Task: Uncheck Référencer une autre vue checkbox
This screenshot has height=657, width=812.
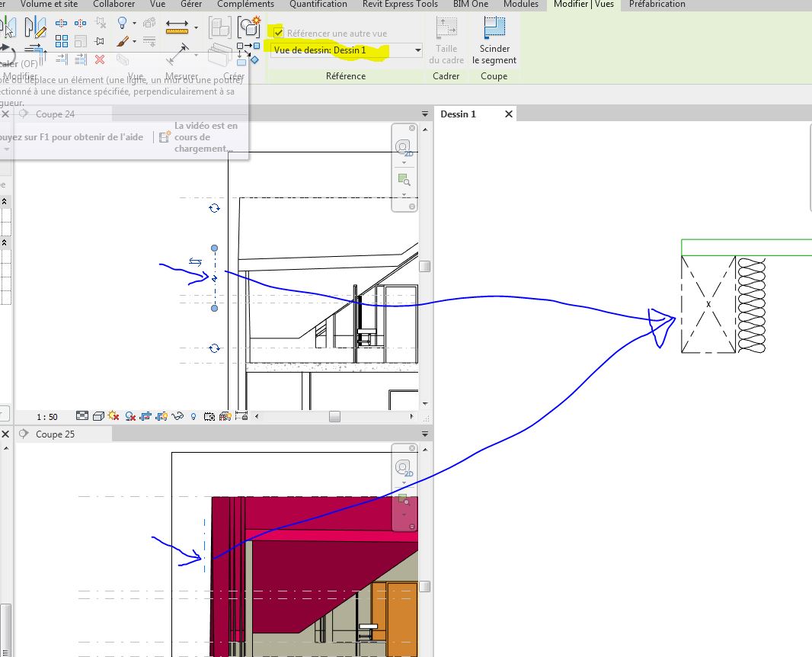Action: pos(278,34)
